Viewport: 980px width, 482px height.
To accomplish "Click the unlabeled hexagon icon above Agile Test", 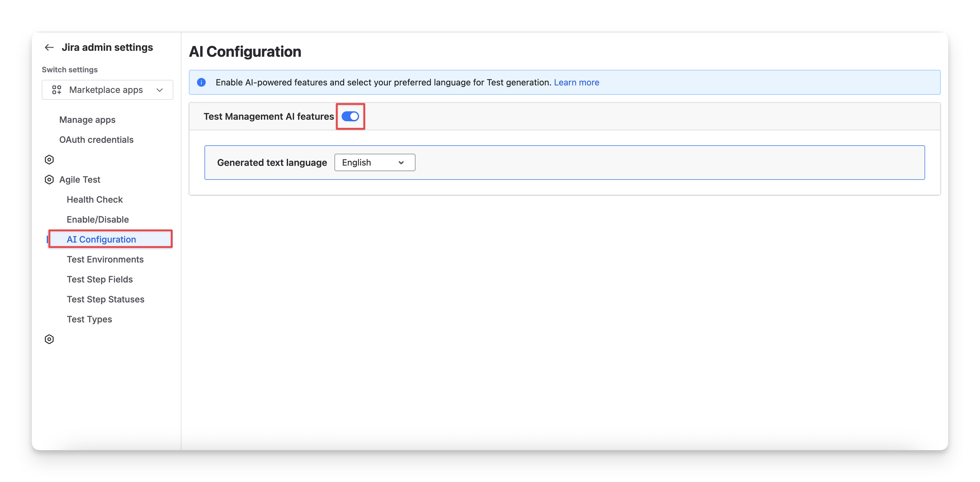I will tap(49, 159).
